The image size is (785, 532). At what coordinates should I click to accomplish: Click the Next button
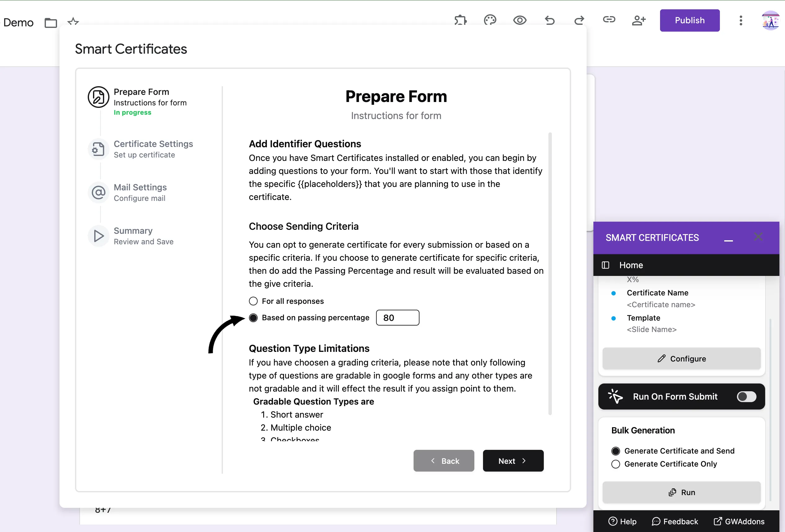(x=513, y=461)
